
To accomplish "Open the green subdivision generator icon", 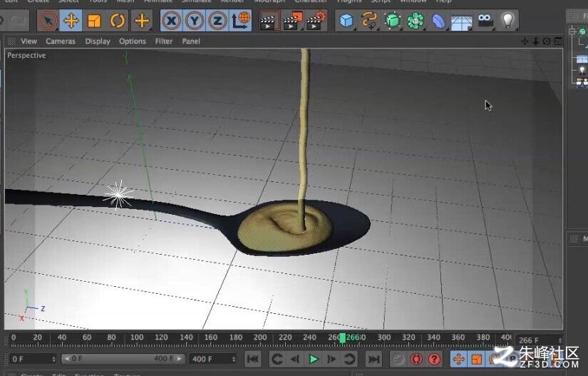I will 392,21.
